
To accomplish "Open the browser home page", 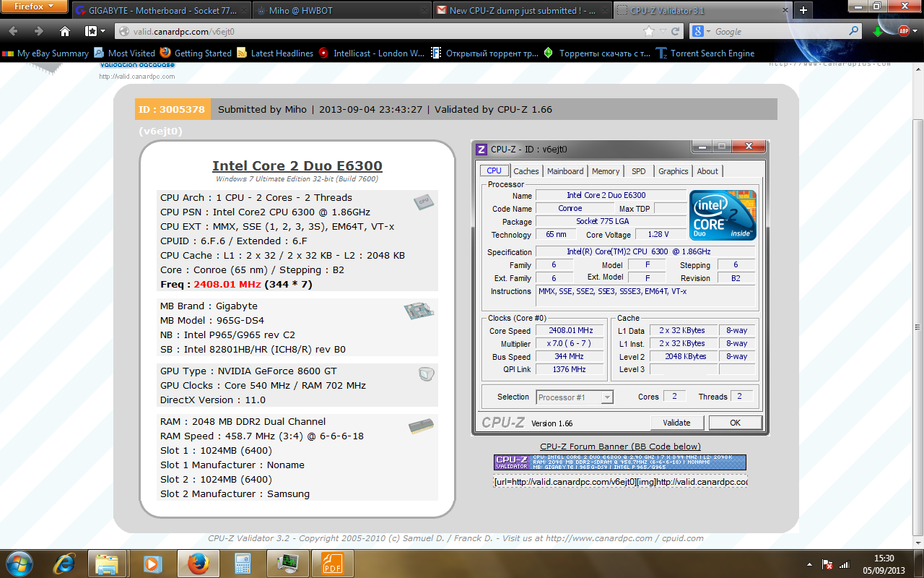I will point(65,32).
